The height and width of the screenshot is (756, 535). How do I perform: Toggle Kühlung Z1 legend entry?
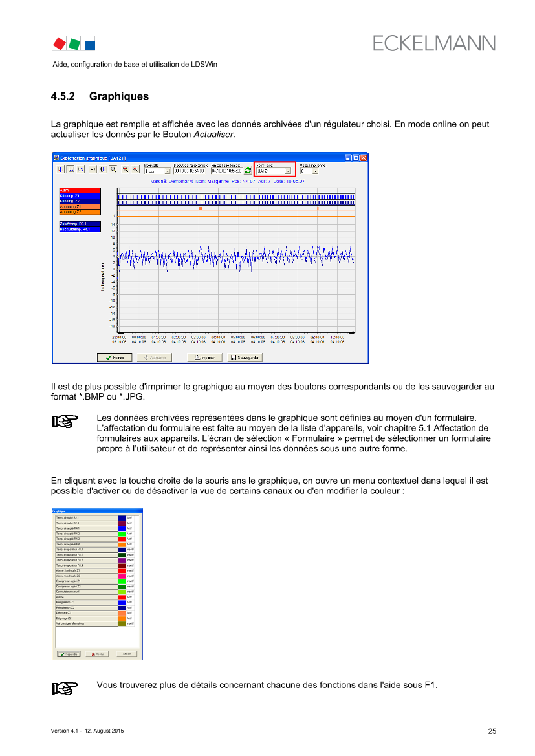point(76,195)
